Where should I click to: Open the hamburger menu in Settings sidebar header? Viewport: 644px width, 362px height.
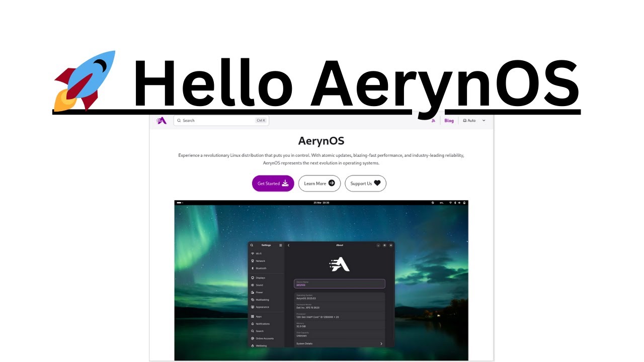pos(281,245)
